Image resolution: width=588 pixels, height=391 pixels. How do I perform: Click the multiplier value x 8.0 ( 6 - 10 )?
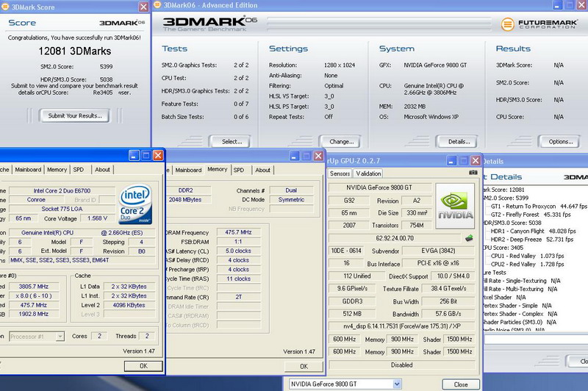click(33, 295)
